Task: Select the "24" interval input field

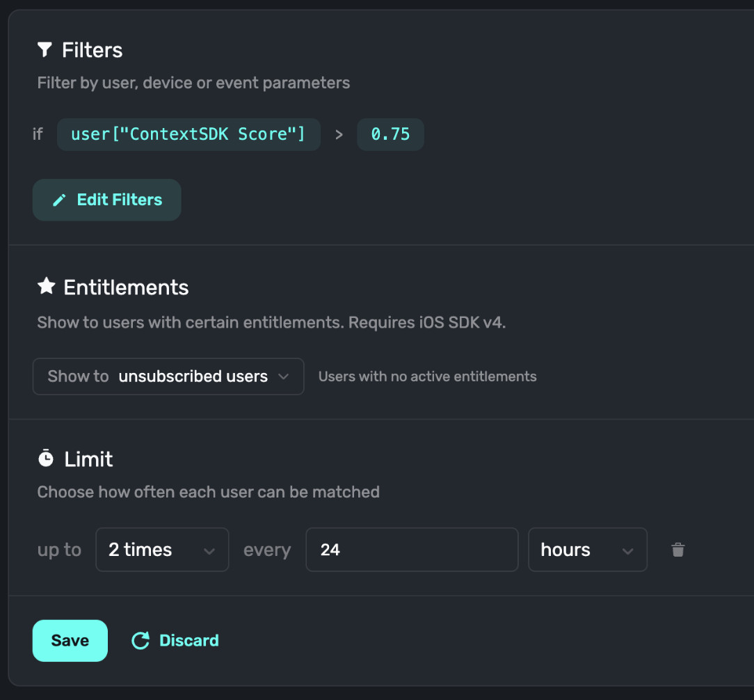Action: pos(411,550)
